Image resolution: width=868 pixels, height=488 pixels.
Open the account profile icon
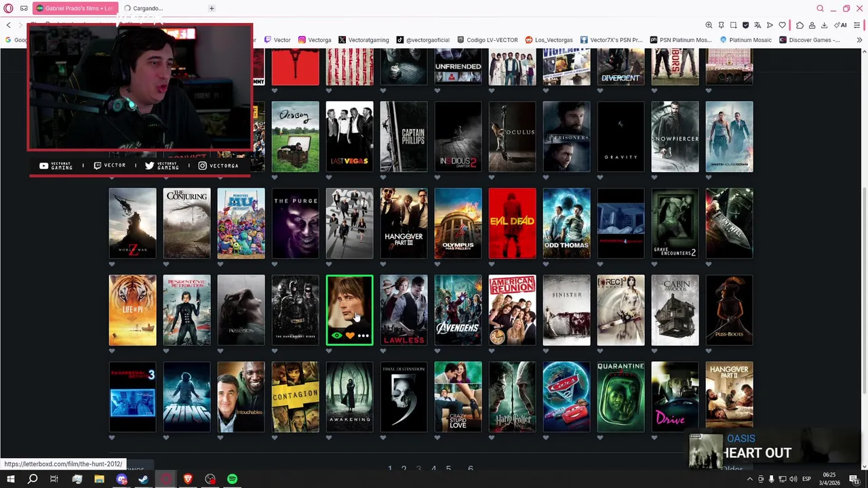[x=812, y=25]
